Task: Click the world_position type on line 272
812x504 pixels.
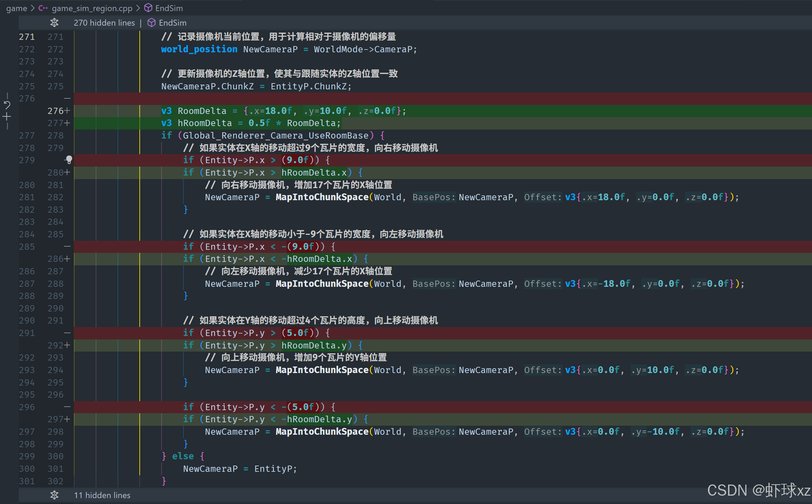Action: pos(199,49)
